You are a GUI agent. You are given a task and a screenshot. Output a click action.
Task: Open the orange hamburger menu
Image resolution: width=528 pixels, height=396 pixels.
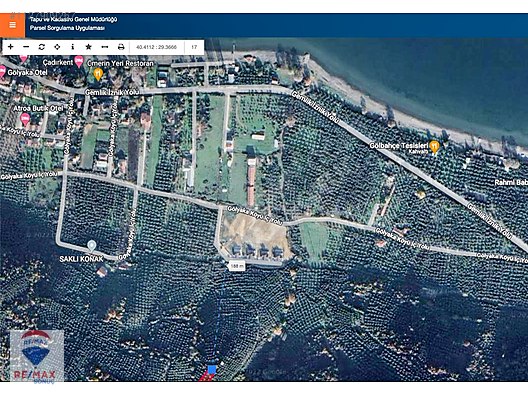click(x=12, y=25)
